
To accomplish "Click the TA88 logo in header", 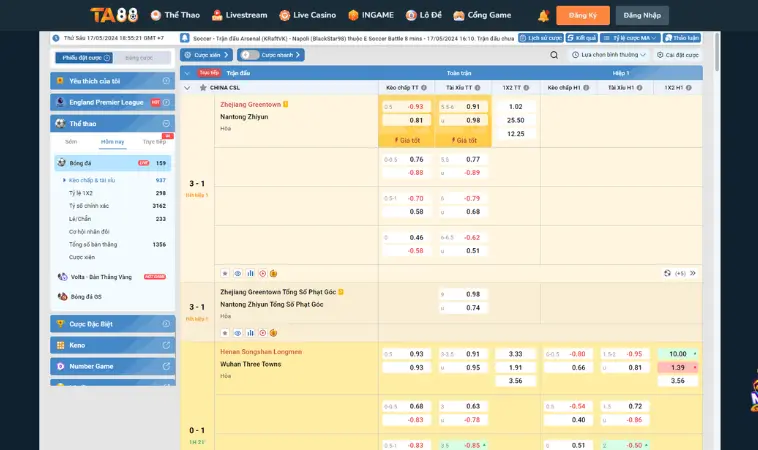I will pyautogui.click(x=115, y=15).
